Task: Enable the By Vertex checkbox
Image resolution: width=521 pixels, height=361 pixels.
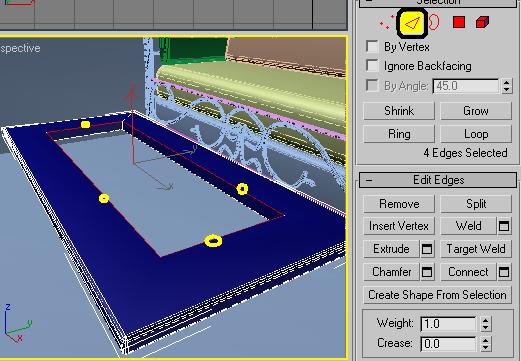Action: point(372,47)
